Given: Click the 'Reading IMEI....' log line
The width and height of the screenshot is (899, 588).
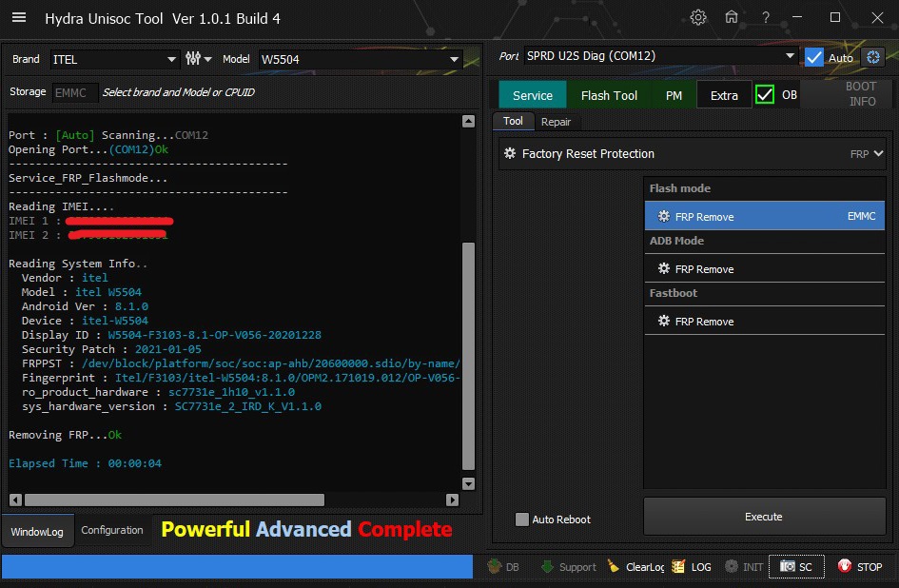Looking at the screenshot, I should point(61,206).
